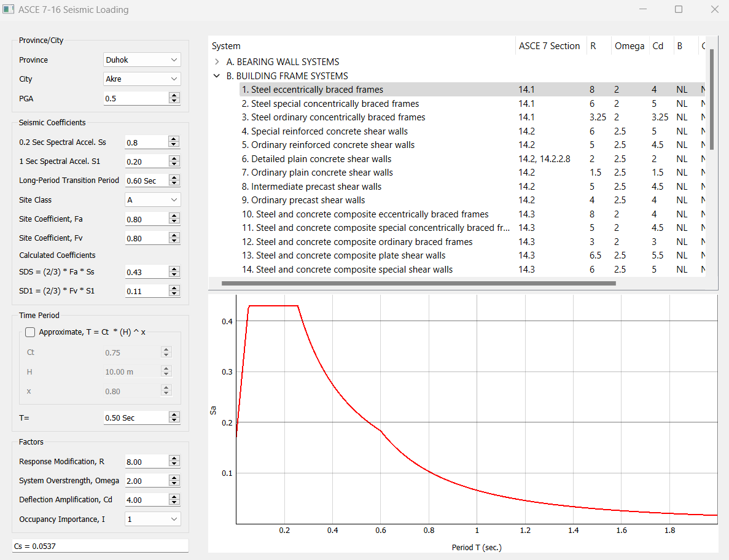Click the ASCE 7 Section column header
729x560 pixels.
click(x=551, y=46)
